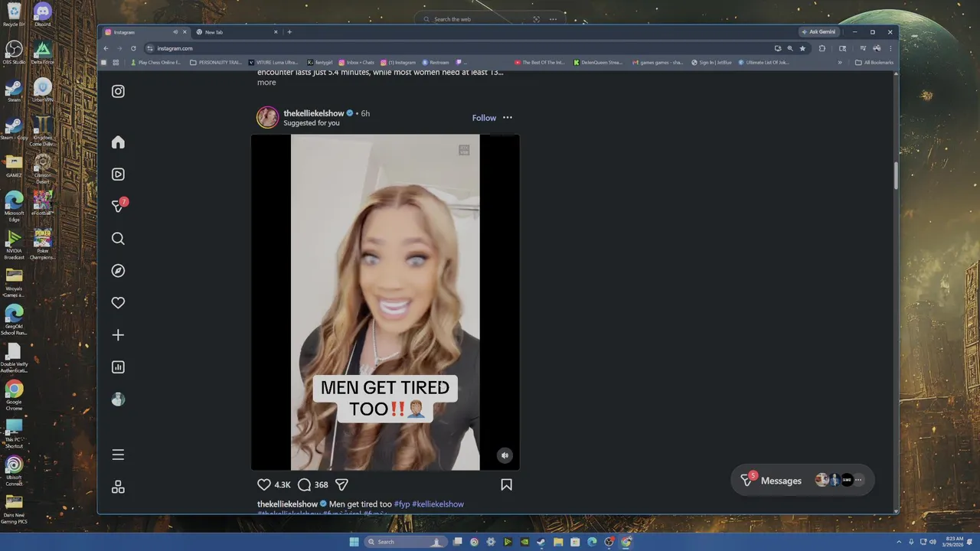Viewport: 980px width, 551px height.
Task: Open Ask Gemini in Chrome
Action: coord(819,32)
